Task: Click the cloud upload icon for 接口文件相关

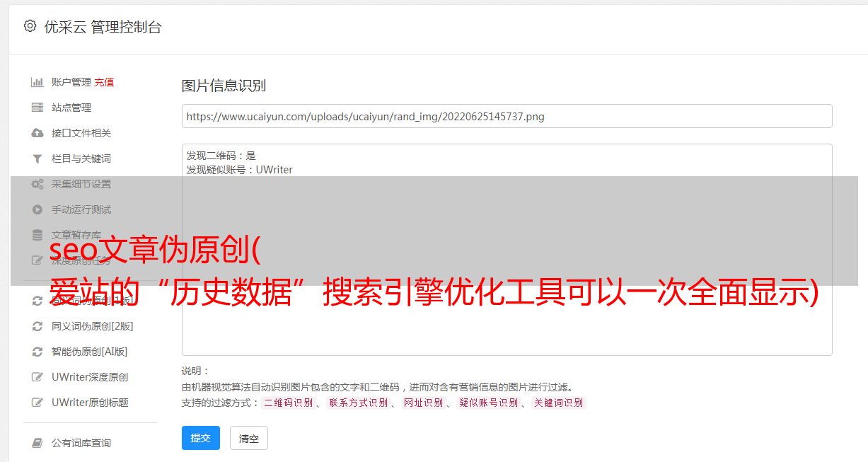Action: coord(37,133)
